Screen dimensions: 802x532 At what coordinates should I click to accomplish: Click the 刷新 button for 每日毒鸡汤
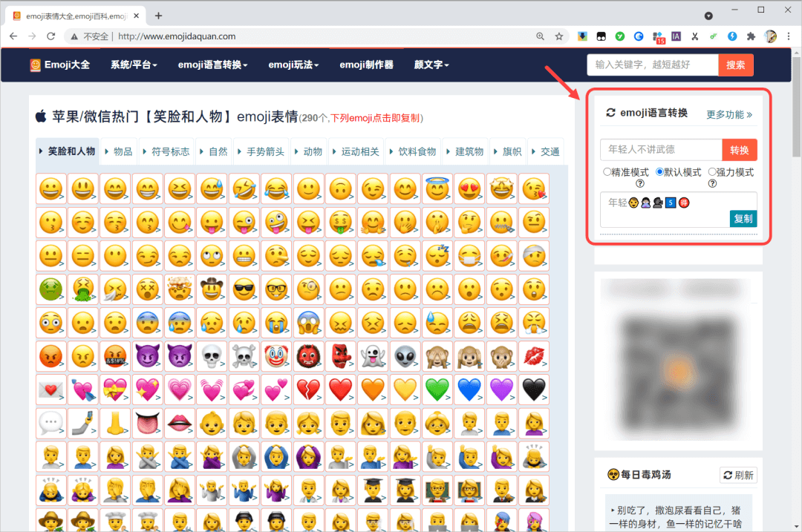click(738, 476)
